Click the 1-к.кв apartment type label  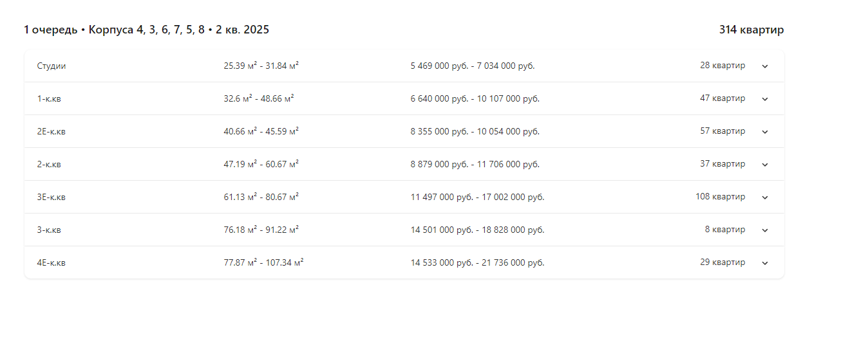click(x=49, y=98)
